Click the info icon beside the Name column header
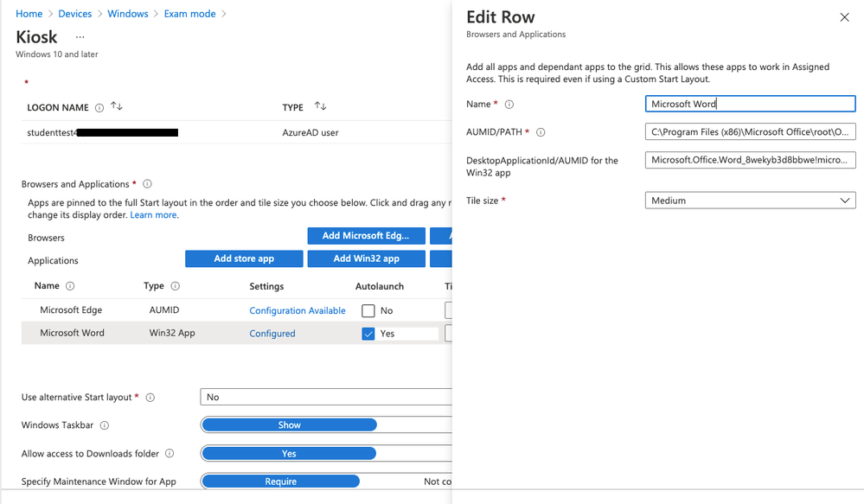Image resolution: width=864 pixels, height=504 pixels. tap(70, 286)
